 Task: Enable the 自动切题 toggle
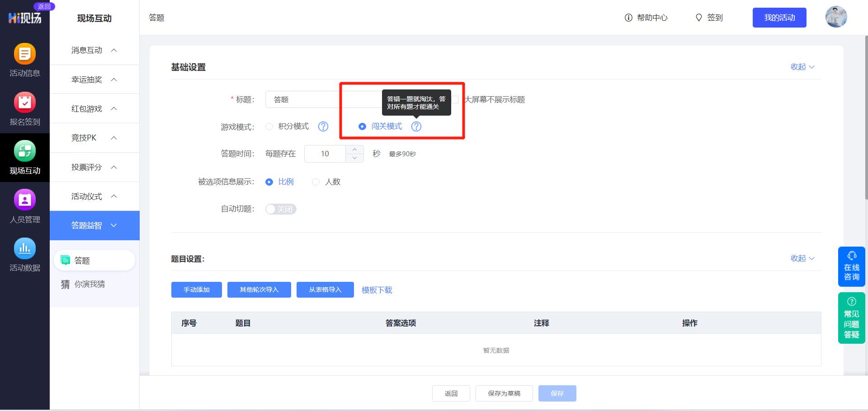pos(280,209)
